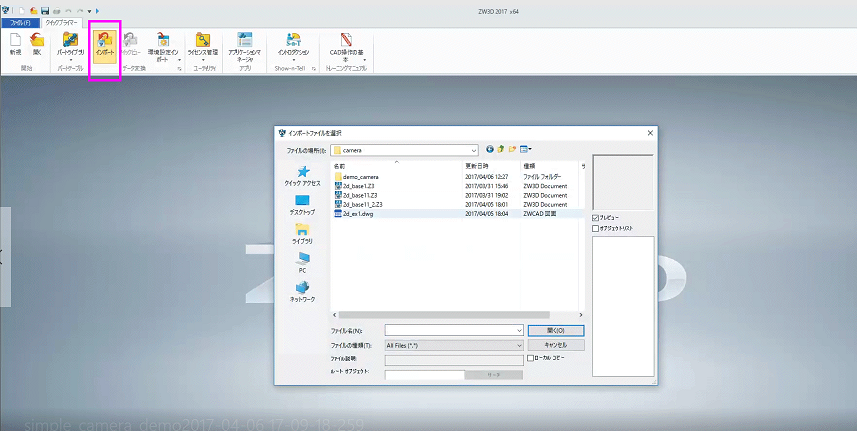Open the view menu dropdown icon in dialog
The image size is (857, 431).
tap(525, 149)
